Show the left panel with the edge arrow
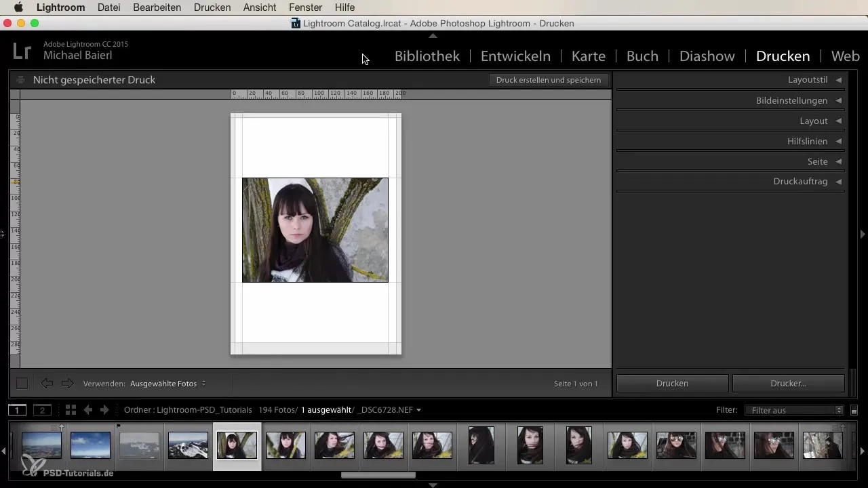The height and width of the screenshot is (488, 868). 3,234
